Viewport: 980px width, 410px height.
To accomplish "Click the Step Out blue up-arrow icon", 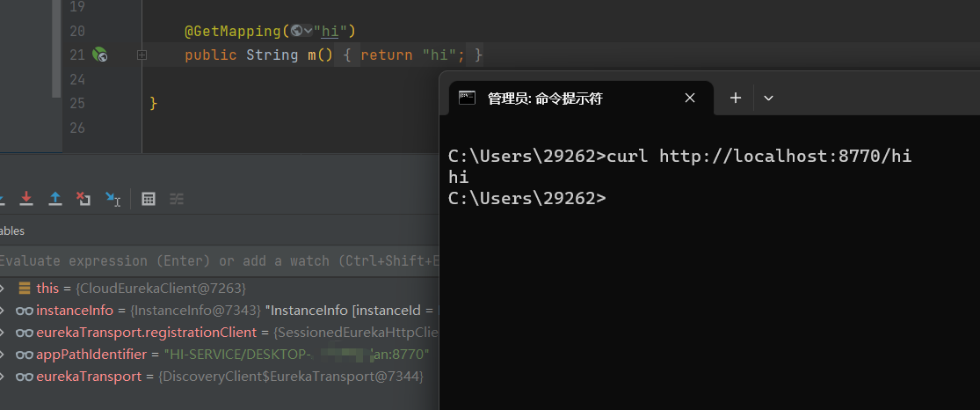I will (x=54, y=199).
